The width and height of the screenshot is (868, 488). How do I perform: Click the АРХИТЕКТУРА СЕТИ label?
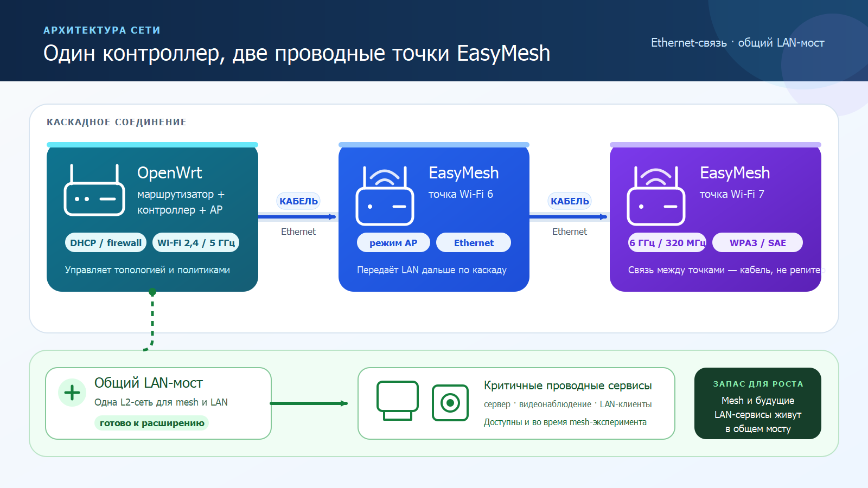102,30
